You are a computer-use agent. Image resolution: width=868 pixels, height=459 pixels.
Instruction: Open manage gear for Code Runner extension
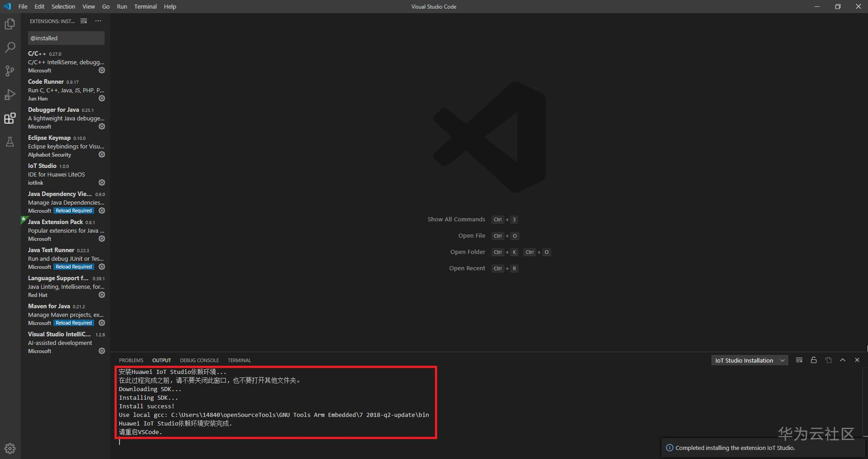[x=102, y=98]
